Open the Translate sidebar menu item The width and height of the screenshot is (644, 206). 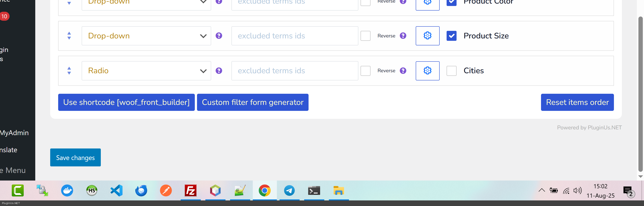(x=9, y=150)
